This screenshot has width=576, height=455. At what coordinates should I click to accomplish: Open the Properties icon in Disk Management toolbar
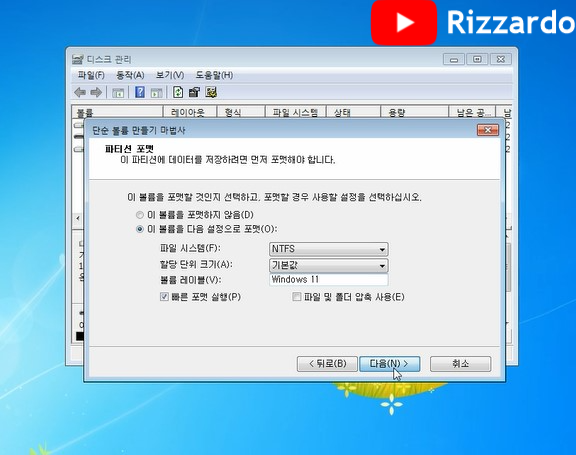coord(194,92)
